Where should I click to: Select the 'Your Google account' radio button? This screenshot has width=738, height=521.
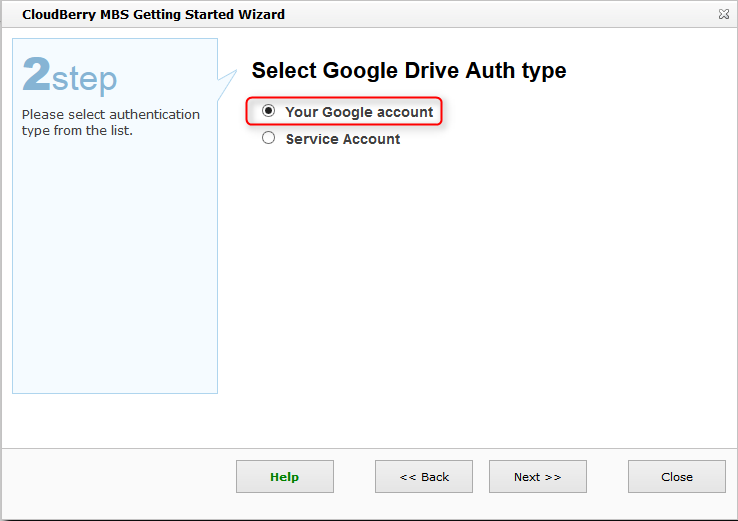coord(268,111)
